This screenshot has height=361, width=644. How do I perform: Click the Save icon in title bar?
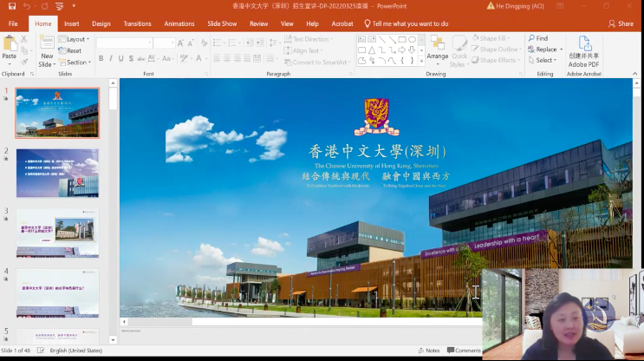point(12,6)
